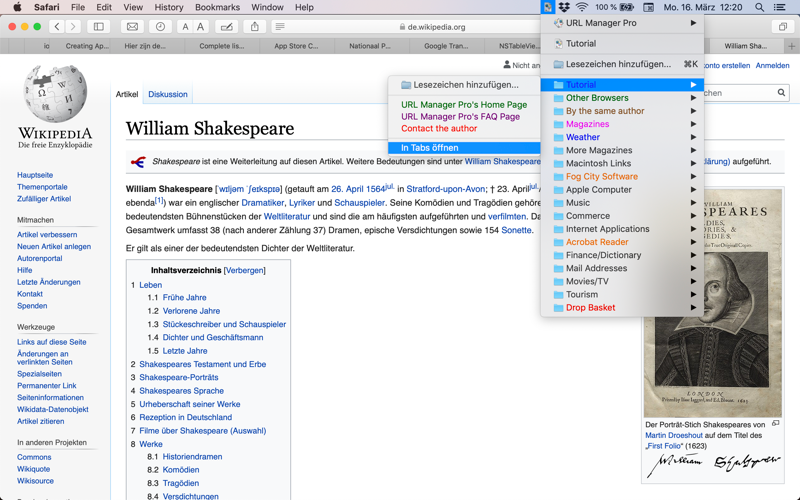The width and height of the screenshot is (800, 500).
Task: Open the History clock toolbar icon
Action: coord(160,27)
